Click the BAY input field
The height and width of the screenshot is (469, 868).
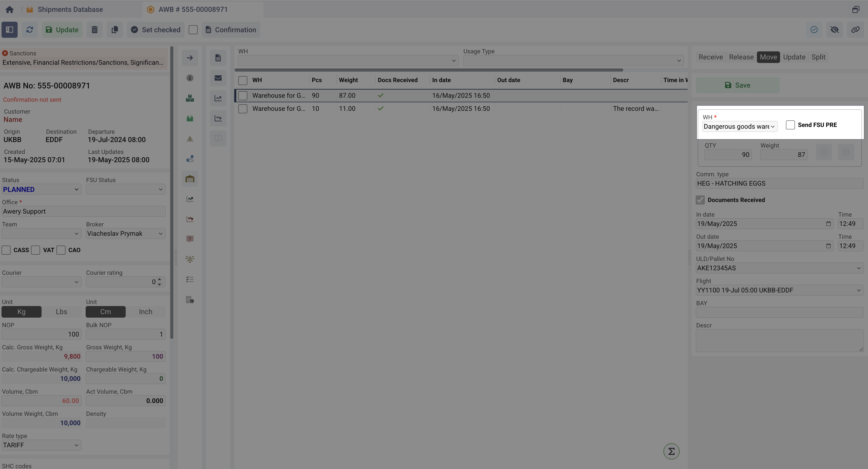point(779,312)
